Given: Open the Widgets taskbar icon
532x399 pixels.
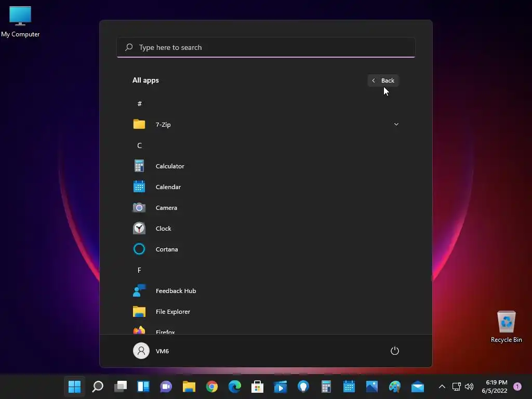Looking at the screenshot, I should point(143,386).
